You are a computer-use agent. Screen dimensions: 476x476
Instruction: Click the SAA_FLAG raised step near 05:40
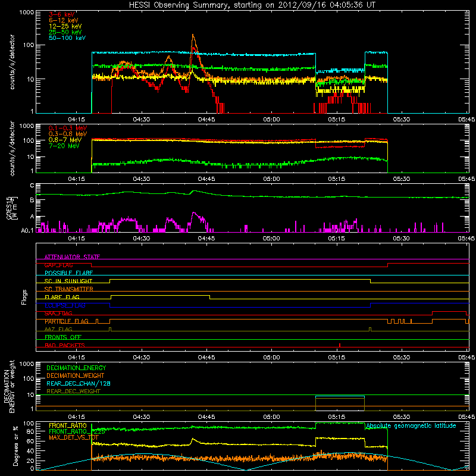449,311
